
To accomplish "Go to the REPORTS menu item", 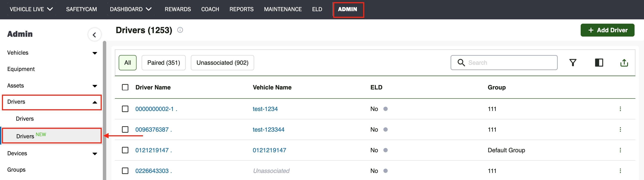I will point(241,9).
